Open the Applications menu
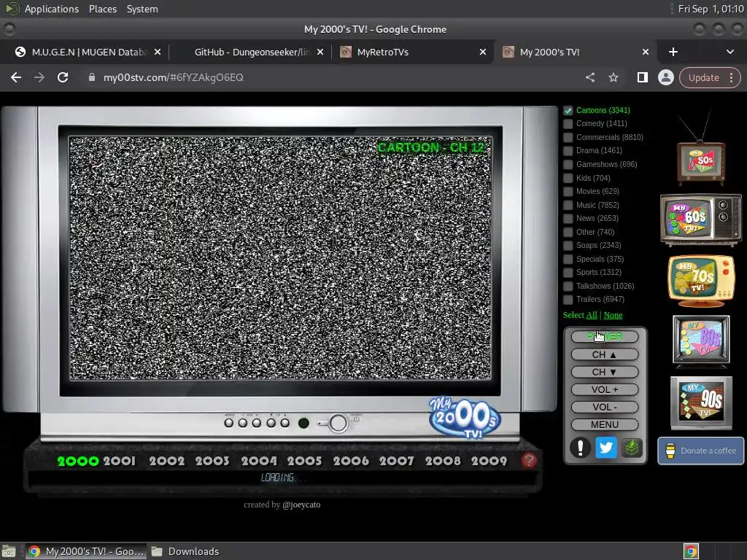 [x=52, y=9]
